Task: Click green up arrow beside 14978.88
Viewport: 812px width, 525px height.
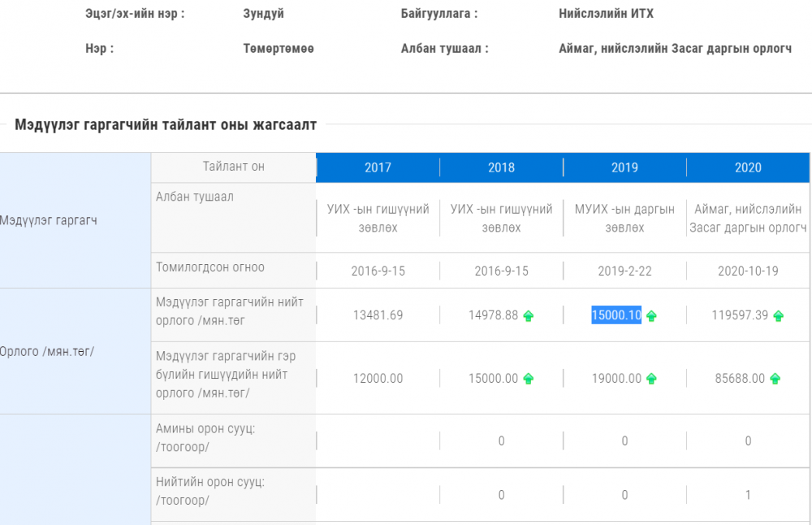Action: 528,316
